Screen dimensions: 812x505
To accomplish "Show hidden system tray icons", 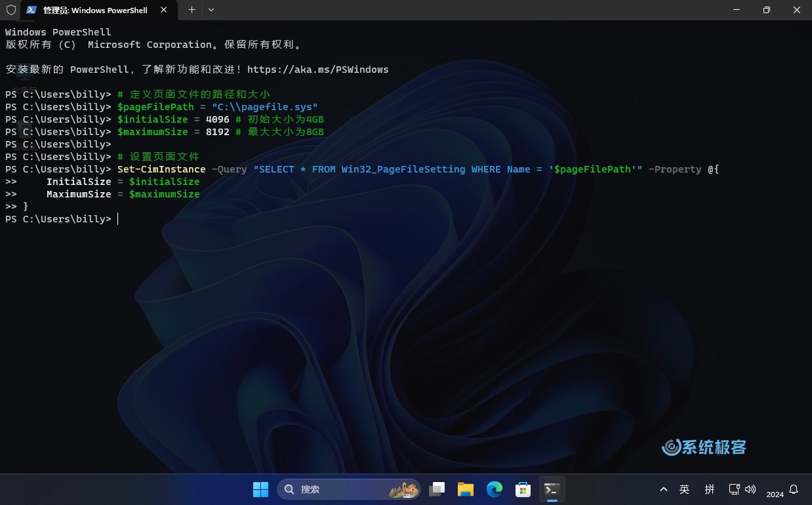I will coord(664,489).
